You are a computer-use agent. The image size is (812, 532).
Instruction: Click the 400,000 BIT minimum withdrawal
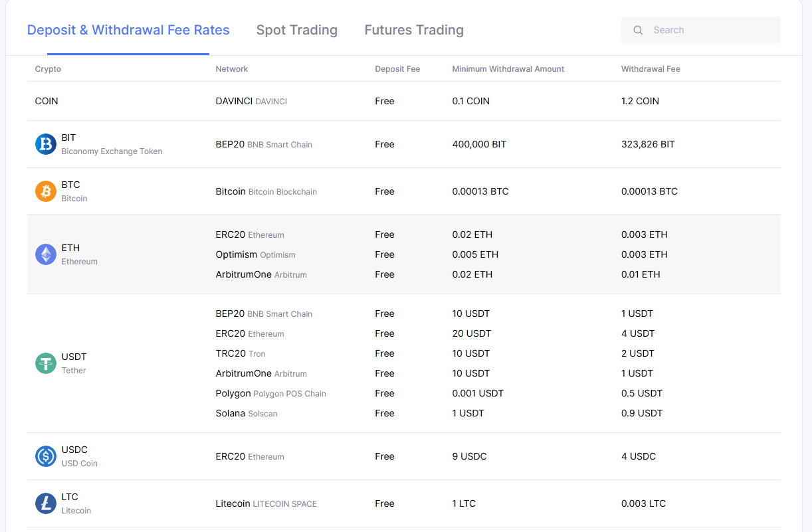pos(479,144)
